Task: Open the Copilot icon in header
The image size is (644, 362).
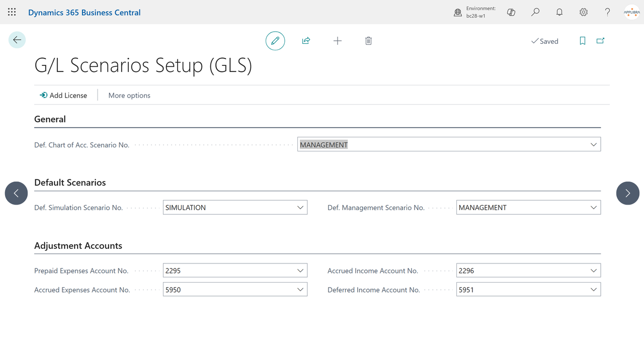Action: click(x=511, y=12)
